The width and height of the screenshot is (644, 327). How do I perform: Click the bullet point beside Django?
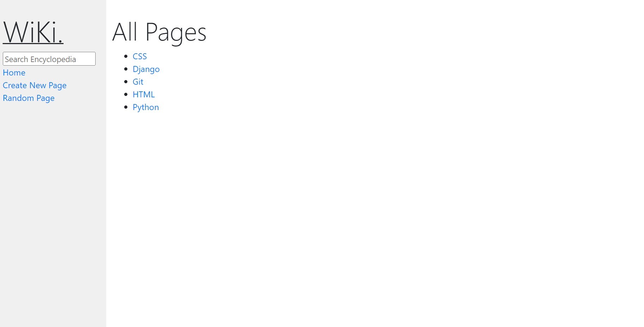tap(126, 69)
